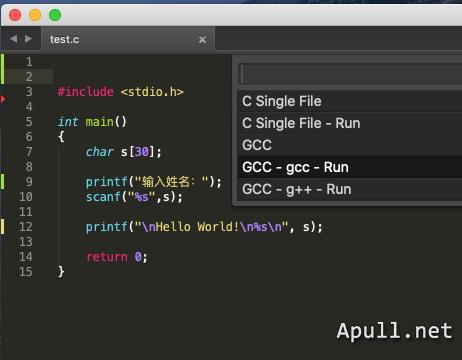Click the back navigation arrow by tabs

(x=13, y=39)
